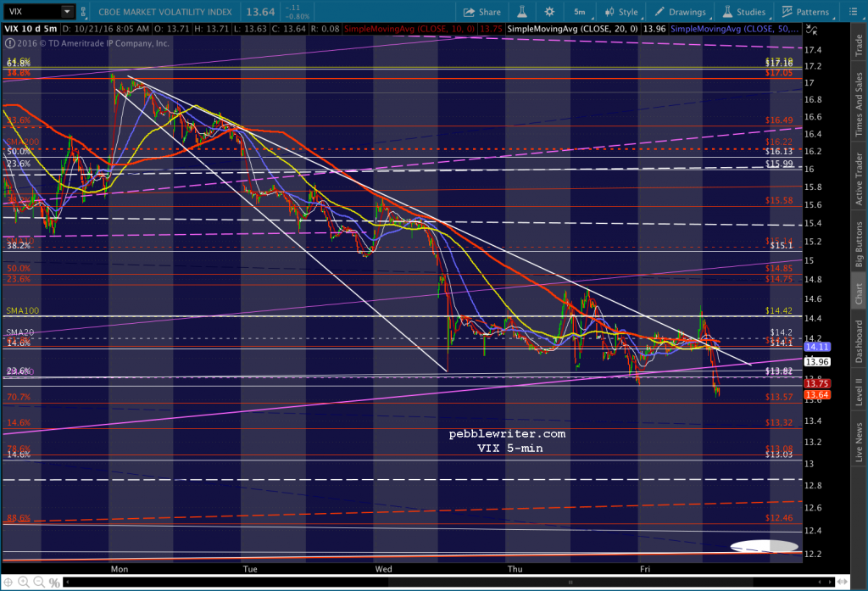The height and width of the screenshot is (591, 868).
Task: Open the Style menu
Action: point(621,12)
